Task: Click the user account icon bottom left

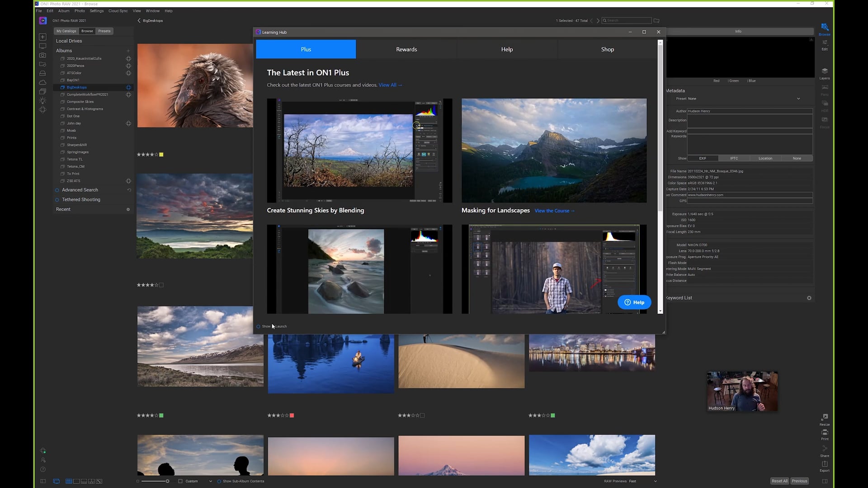Action: point(43,460)
